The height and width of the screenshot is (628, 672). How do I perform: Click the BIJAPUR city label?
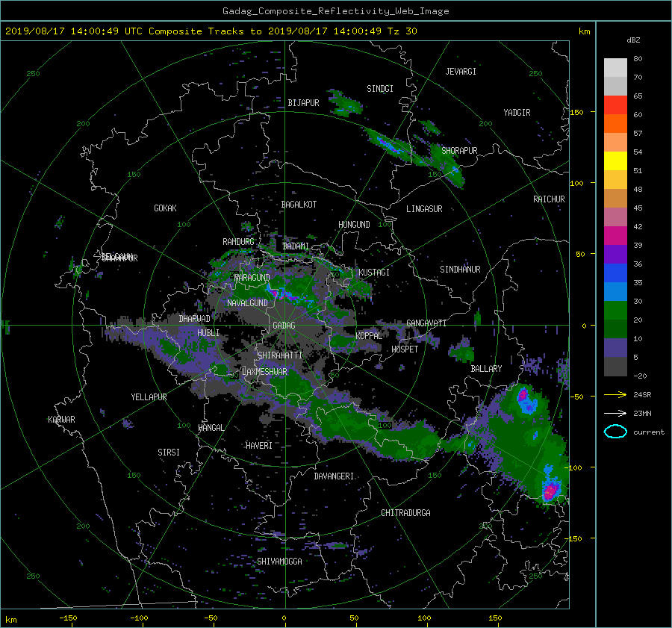303,103
